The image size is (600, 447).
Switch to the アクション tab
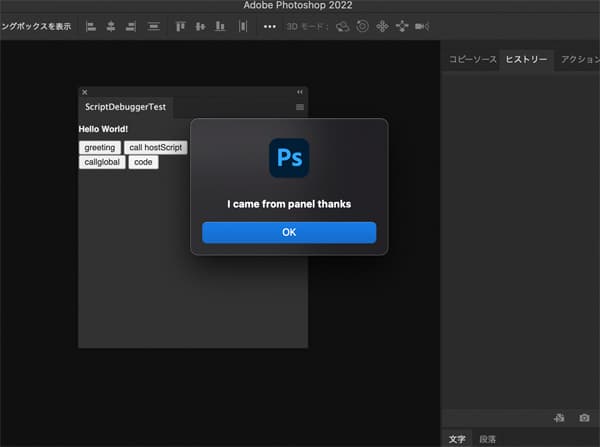tap(579, 60)
